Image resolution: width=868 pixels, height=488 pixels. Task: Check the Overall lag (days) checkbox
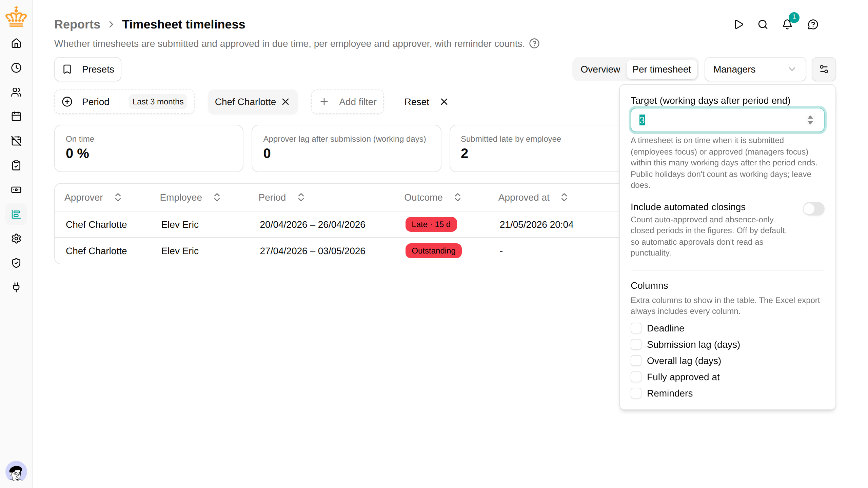636,361
